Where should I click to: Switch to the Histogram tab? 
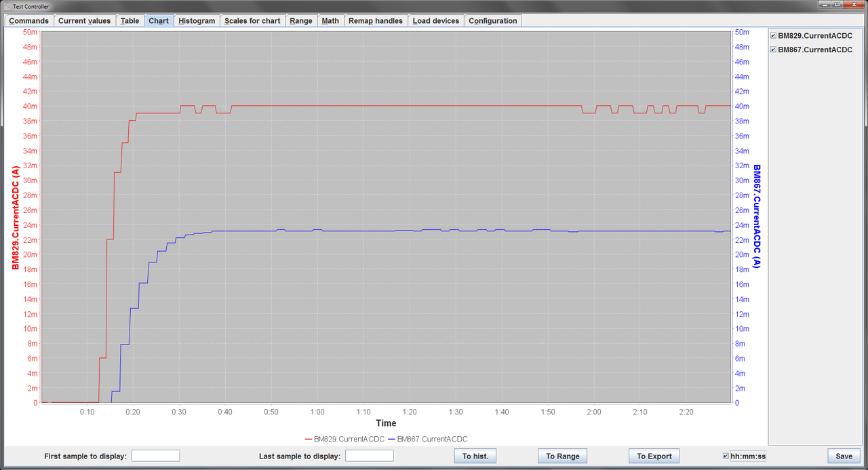coord(197,20)
